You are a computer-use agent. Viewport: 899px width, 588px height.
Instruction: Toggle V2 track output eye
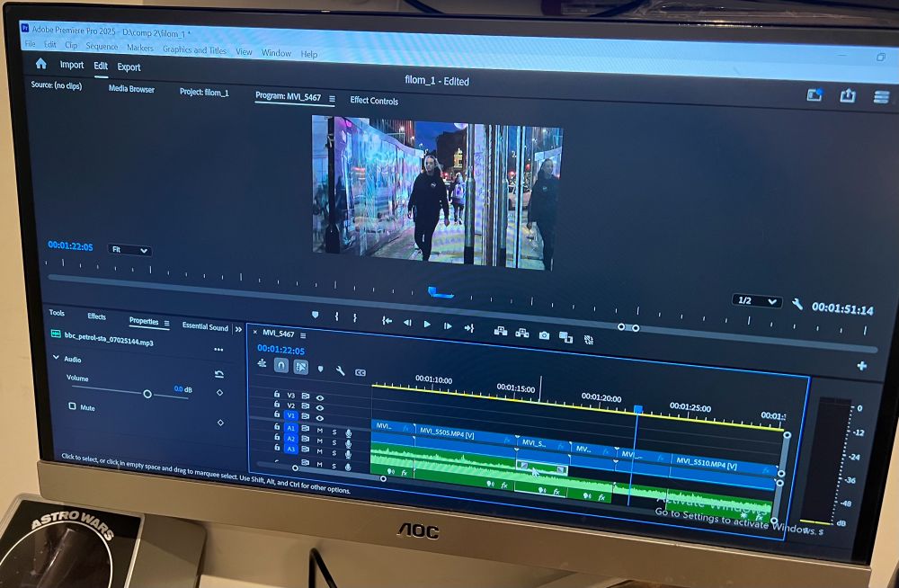coord(320,407)
